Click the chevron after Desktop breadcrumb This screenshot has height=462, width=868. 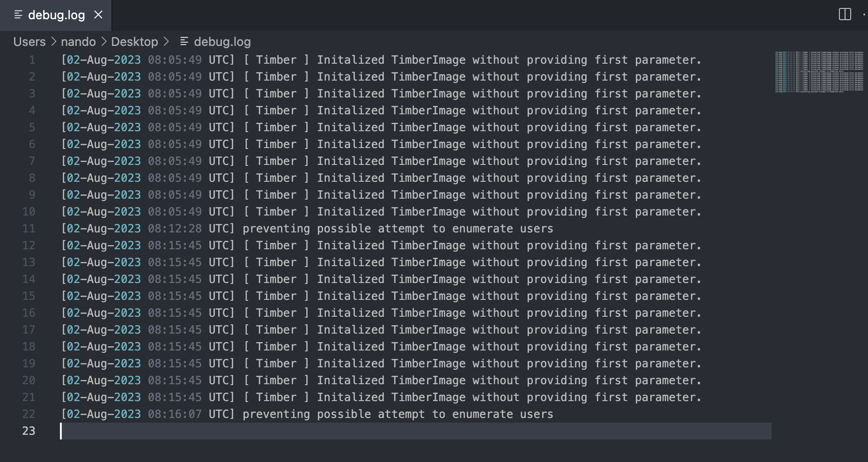pyautogui.click(x=166, y=42)
